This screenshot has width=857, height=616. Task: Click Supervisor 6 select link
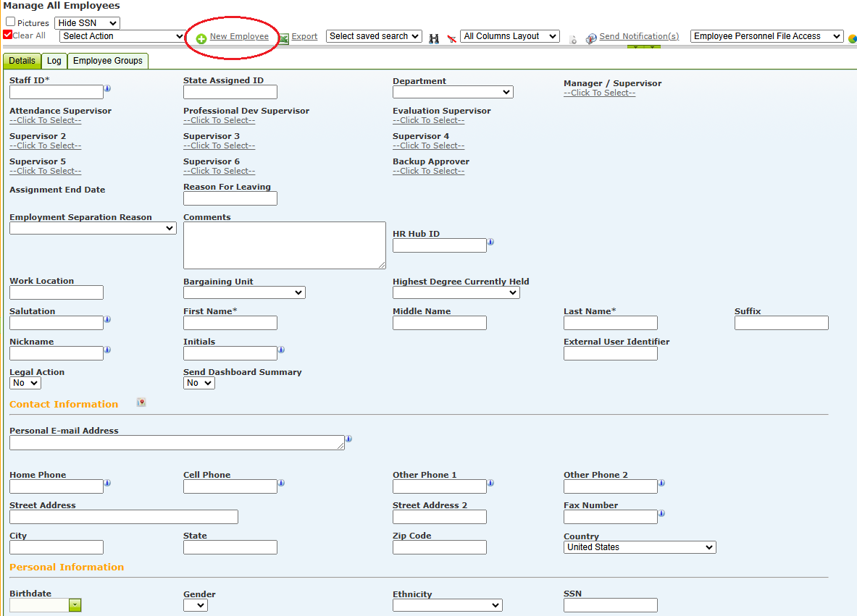pos(220,171)
